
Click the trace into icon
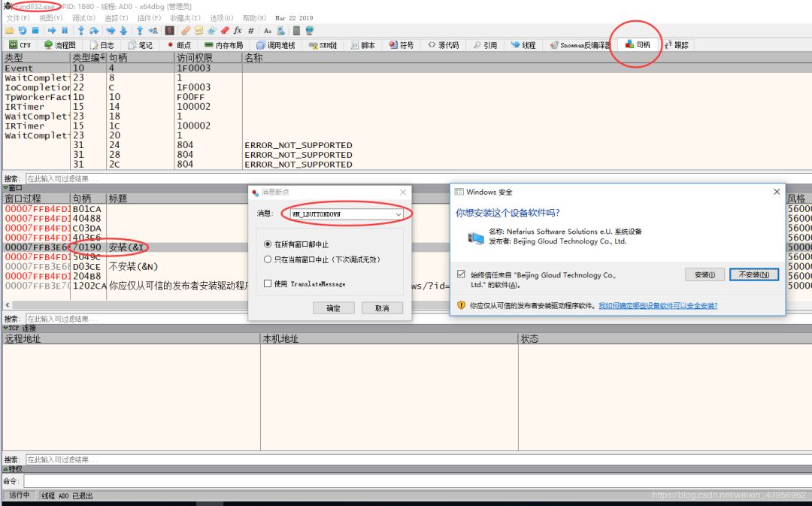[111, 31]
